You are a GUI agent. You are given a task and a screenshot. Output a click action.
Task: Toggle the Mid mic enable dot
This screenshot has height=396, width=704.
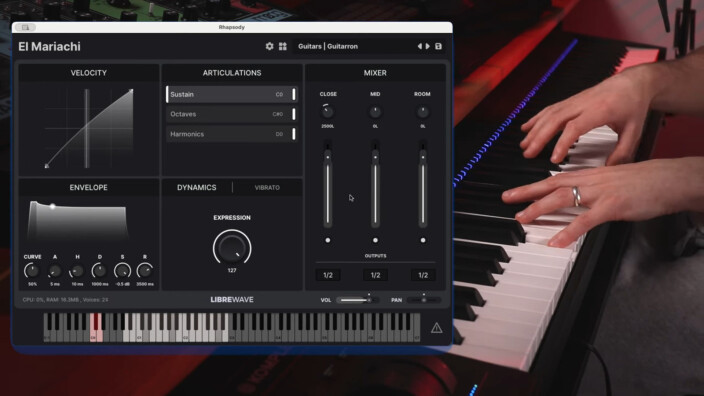(375, 240)
